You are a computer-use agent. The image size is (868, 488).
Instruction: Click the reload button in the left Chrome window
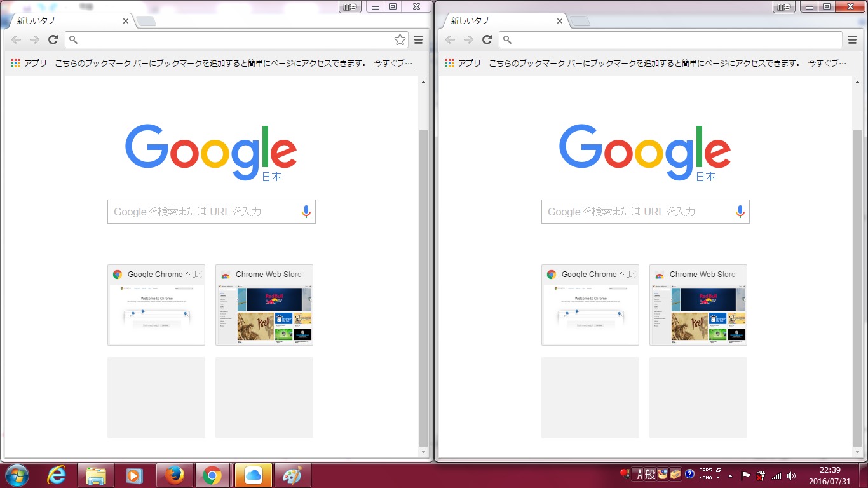point(53,39)
